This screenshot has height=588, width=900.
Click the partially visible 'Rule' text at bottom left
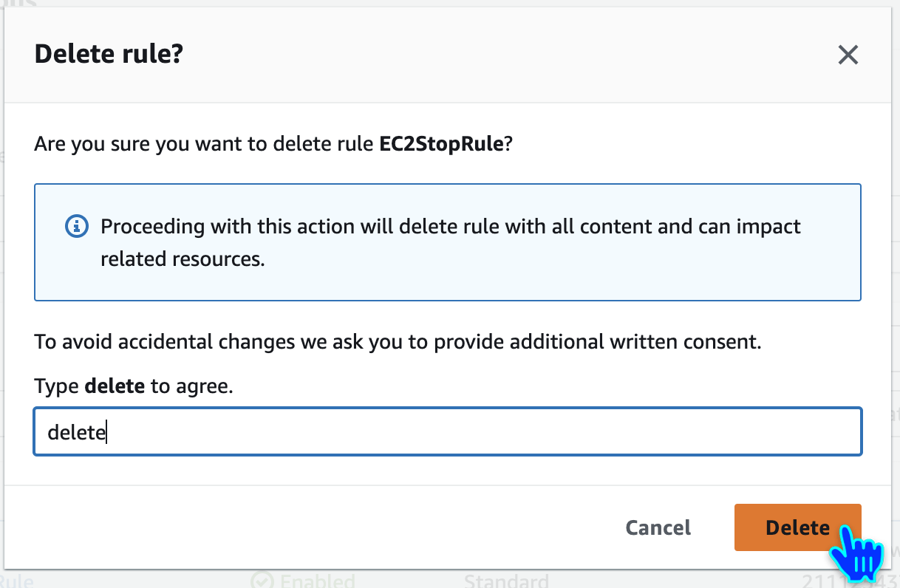(x=16, y=581)
